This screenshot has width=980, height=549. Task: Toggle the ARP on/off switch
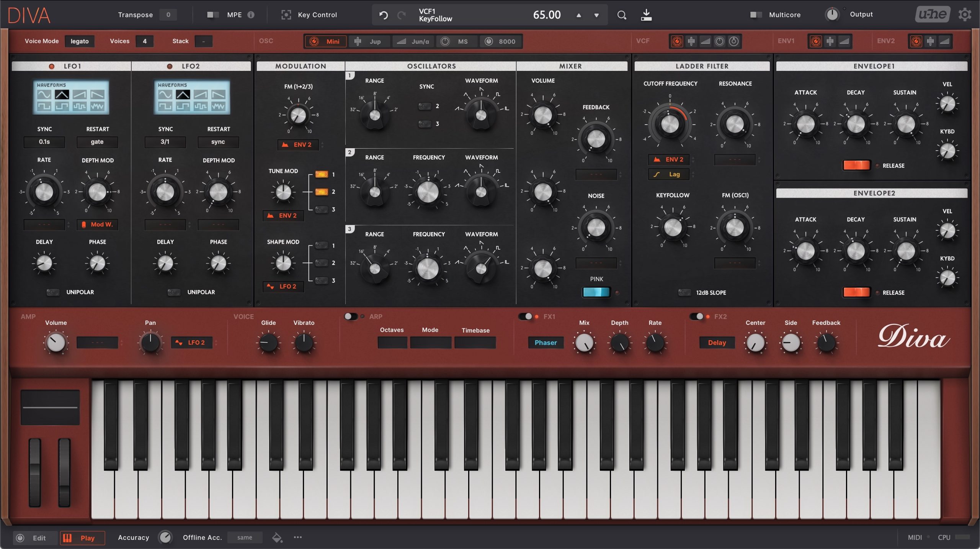351,316
